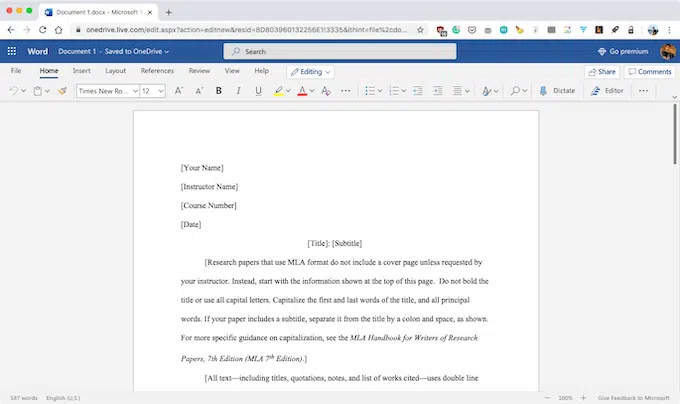
Task: Click the 587 words count
Action: (24, 397)
